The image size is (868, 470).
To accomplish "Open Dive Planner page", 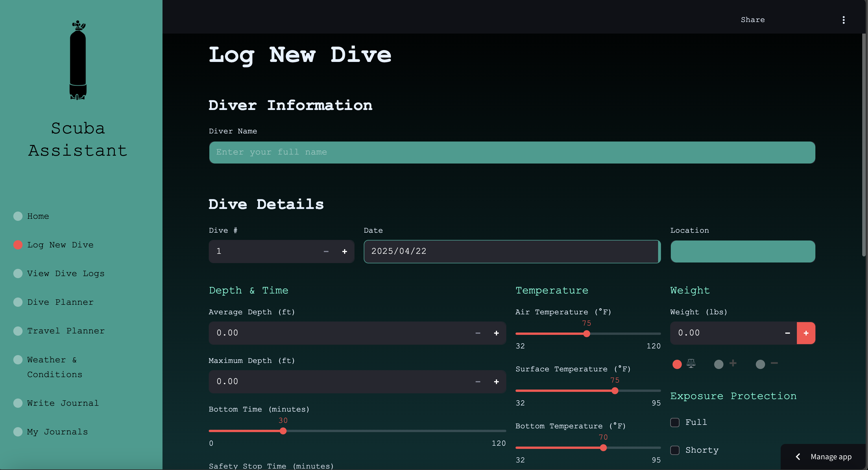I will (x=53, y=302).
